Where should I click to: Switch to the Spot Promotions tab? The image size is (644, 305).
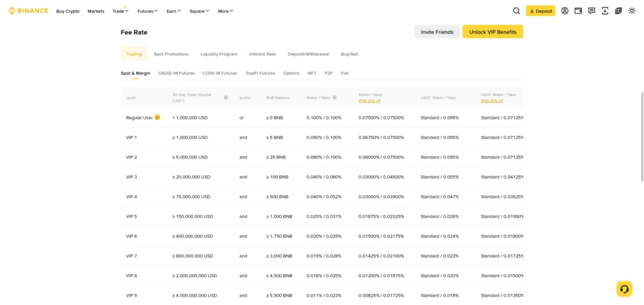[171, 54]
